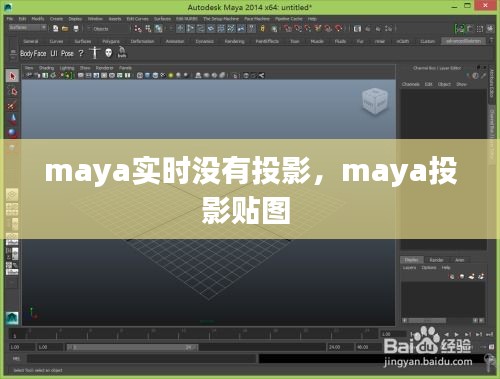The height and width of the screenshot is (379, 500).
Task: Click the Render Current Frame clapper icon
Action: (x=357, y=29)
